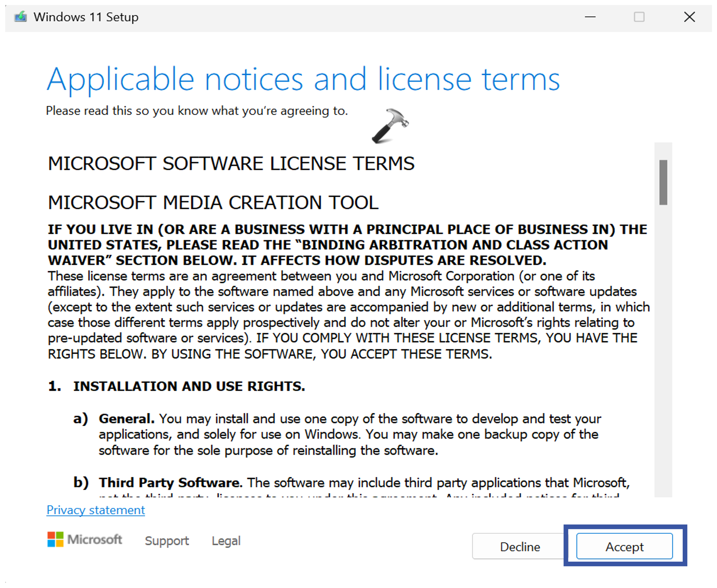Click the license text scrollbar thumb
The image size is (717, 588).
[663, 182]
